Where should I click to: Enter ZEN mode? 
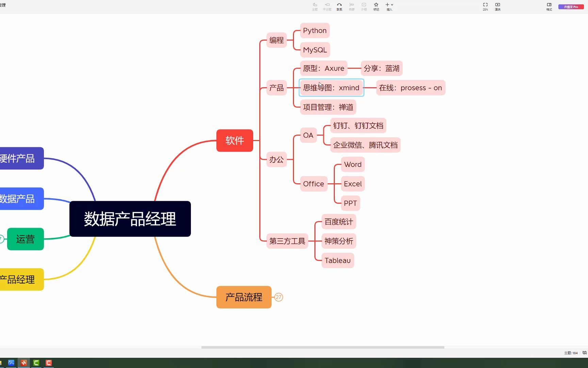(x=485, y=6)
